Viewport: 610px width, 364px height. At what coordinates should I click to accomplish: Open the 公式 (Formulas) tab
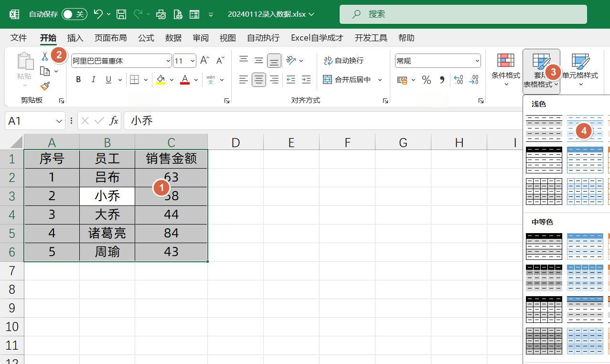pos(146,38)
